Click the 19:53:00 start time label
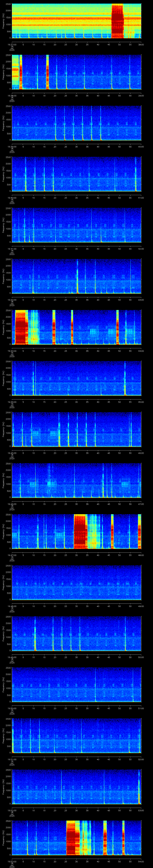 pyautogui.click(x=12, y=862)
